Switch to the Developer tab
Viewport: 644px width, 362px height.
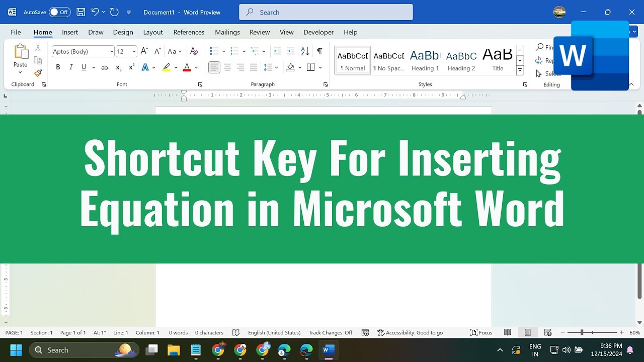318,32
